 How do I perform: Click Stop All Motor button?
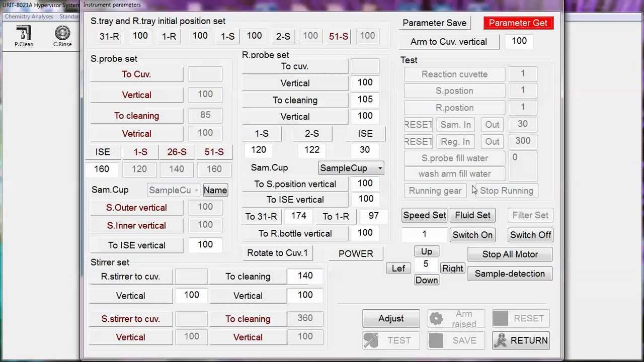pos(510,254)
